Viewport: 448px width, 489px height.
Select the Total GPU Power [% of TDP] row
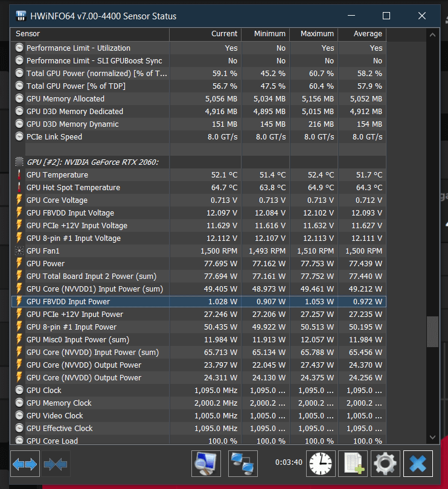click(199, 86)
